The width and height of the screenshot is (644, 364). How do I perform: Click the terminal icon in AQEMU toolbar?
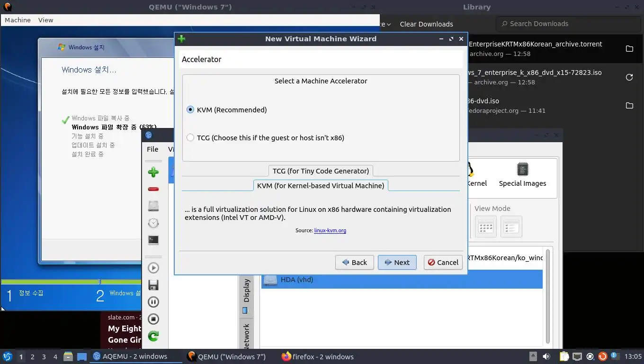[x=153, y=240]
